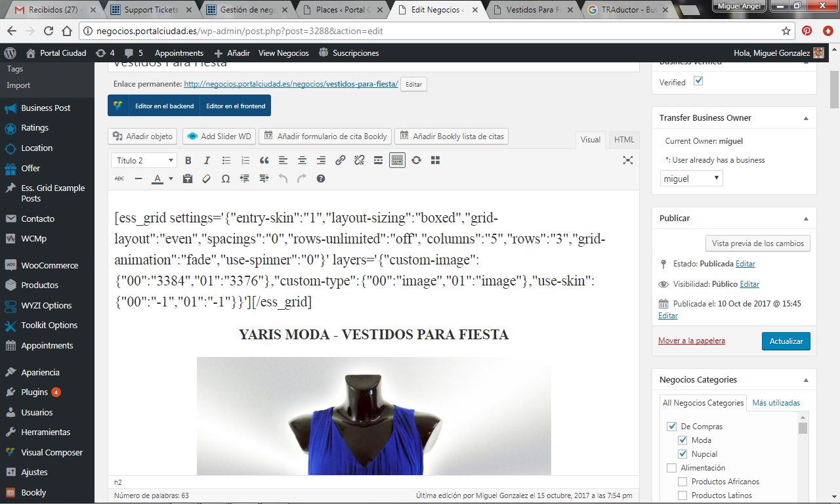Toggle bold formatting in editor toolbar
840x504 pixels.
(x=188, y=161)
